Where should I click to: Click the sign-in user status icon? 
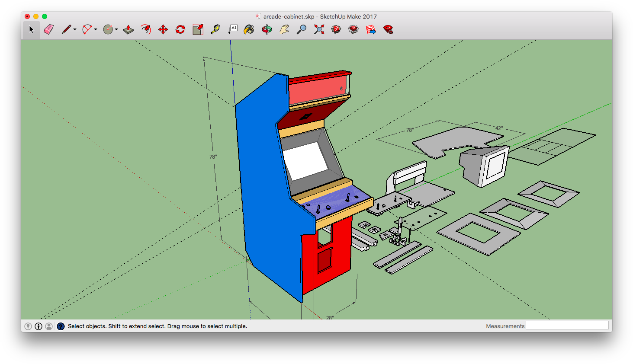click(x=49, y=326)
